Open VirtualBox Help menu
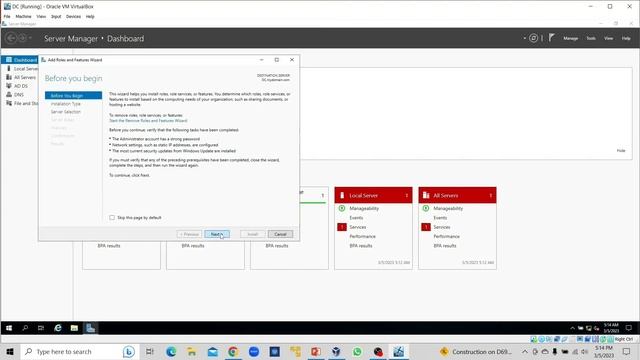The width and height of the screenshot is (640, 360). click(x=90, y=17)
